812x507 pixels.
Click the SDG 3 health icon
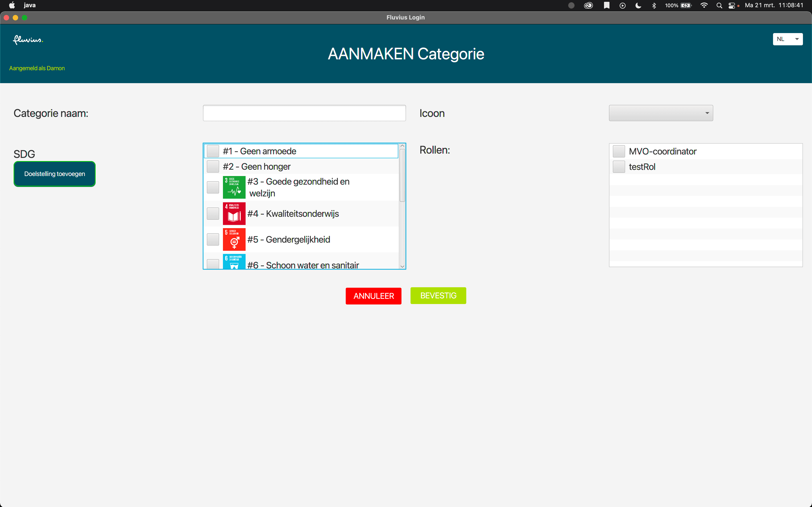click(x=234, y=187)
